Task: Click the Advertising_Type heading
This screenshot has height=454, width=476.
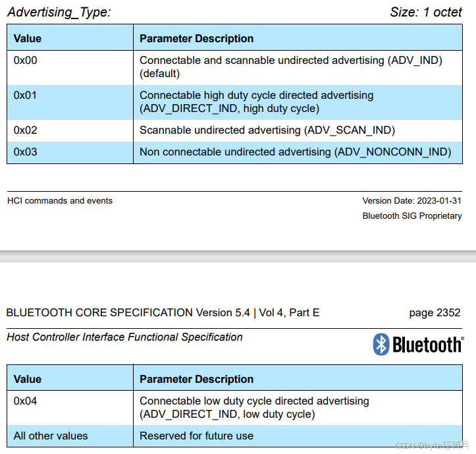Action: [59, 12]
